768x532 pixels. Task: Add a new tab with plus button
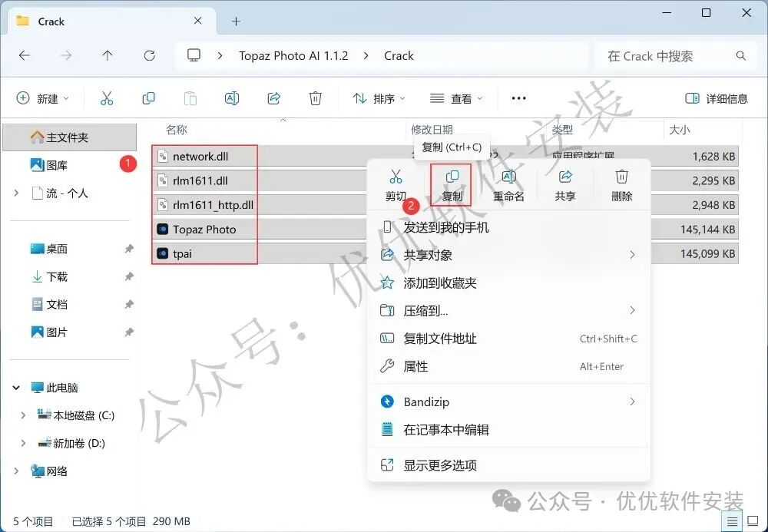click(x=236, y=21)
